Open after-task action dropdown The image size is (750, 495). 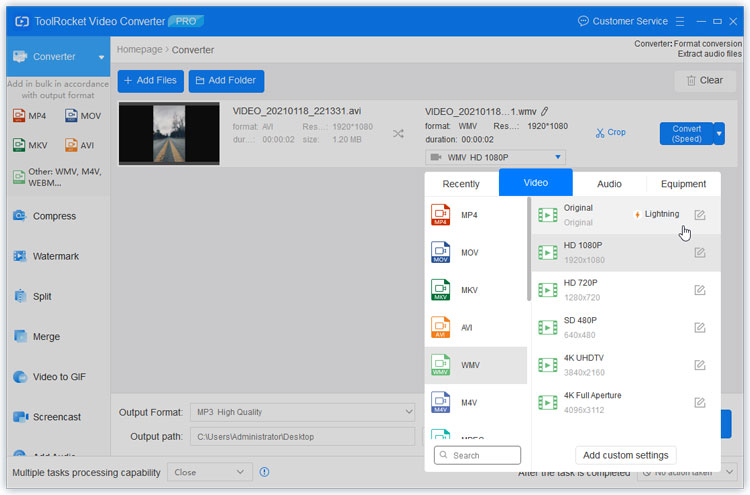coord(686,473)
